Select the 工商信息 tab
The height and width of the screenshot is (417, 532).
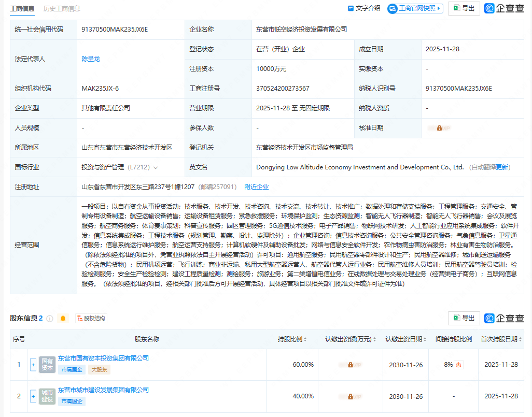tap(22, 9)
